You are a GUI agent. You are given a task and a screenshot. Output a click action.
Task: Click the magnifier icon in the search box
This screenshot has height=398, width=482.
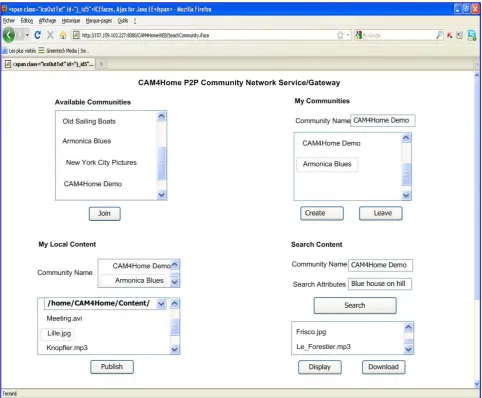(439, 35)
